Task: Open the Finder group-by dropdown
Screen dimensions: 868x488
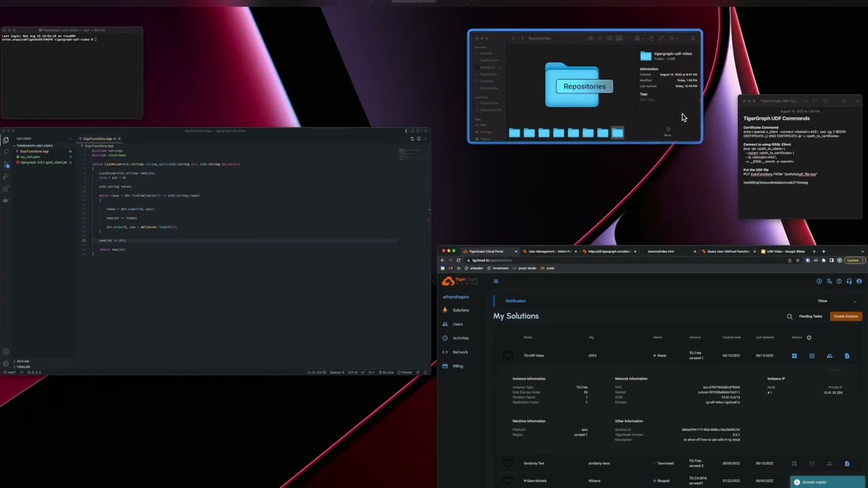Action: point(639,38)
